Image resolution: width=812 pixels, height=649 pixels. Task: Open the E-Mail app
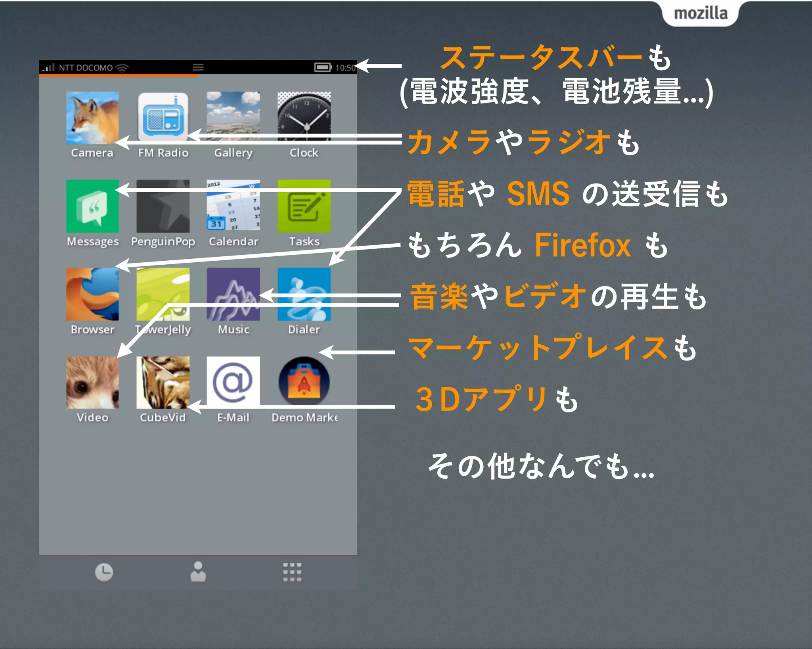coord(233,382)
